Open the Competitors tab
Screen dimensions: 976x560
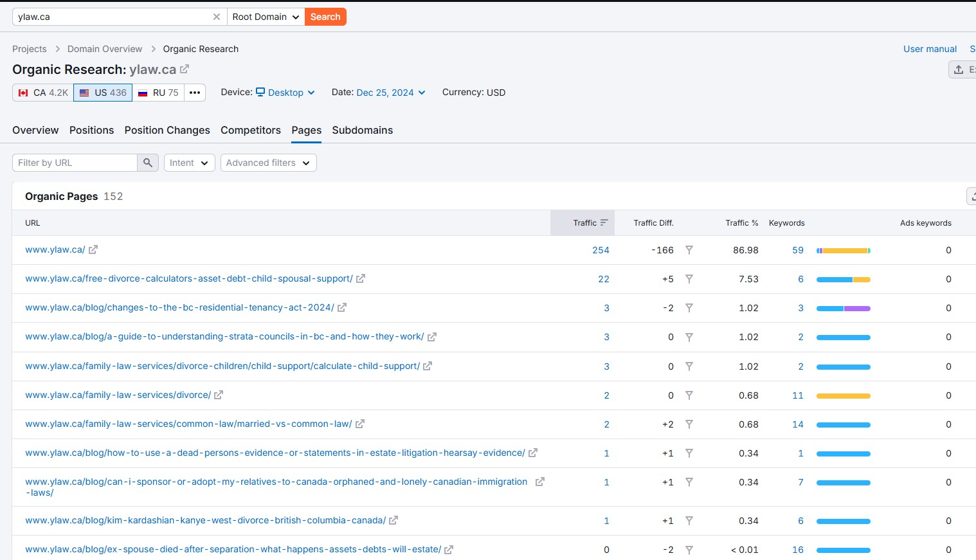click(251, 130)
